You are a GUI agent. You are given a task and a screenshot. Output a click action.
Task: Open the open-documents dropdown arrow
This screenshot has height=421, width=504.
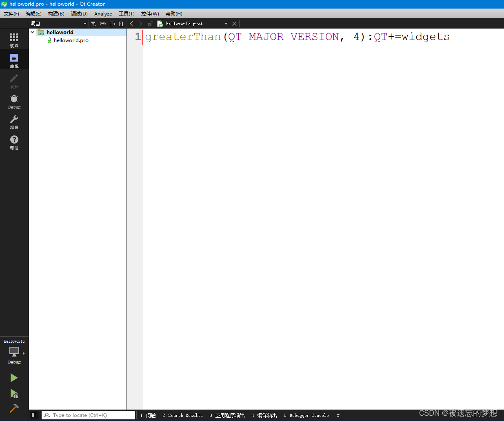226,24
